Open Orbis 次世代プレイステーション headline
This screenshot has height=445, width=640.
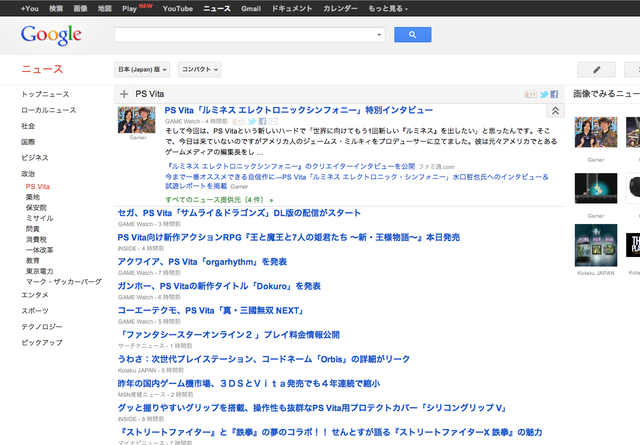tap(264, 359)
